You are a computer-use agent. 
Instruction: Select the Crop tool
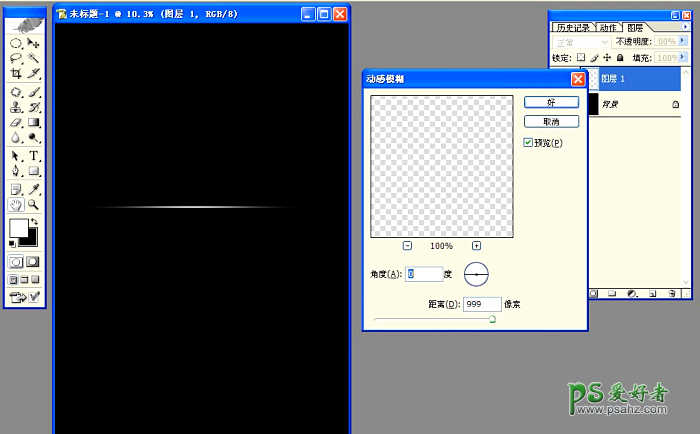[x=16, y=74]
